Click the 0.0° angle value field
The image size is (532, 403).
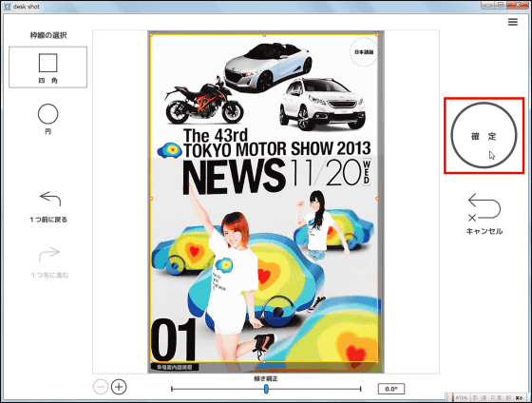tap(391, 389)
